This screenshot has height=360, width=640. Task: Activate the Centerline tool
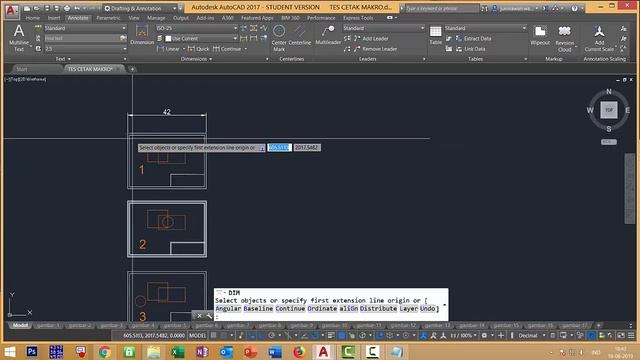300,35
